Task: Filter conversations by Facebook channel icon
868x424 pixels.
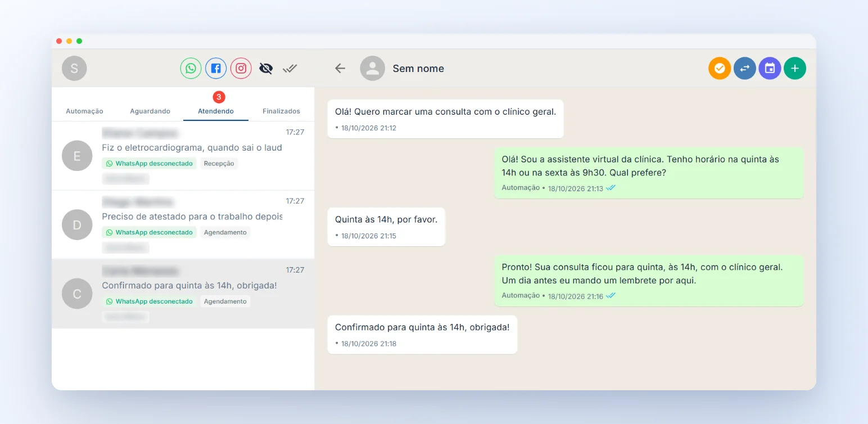Action: 216,69
